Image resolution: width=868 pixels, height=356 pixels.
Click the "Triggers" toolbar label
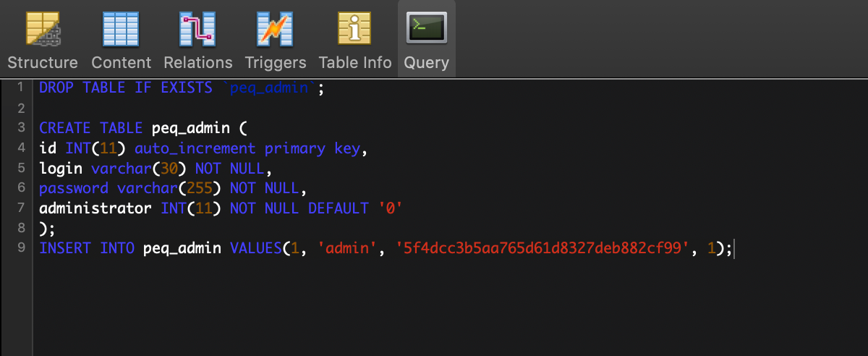[x=275, y=63]
